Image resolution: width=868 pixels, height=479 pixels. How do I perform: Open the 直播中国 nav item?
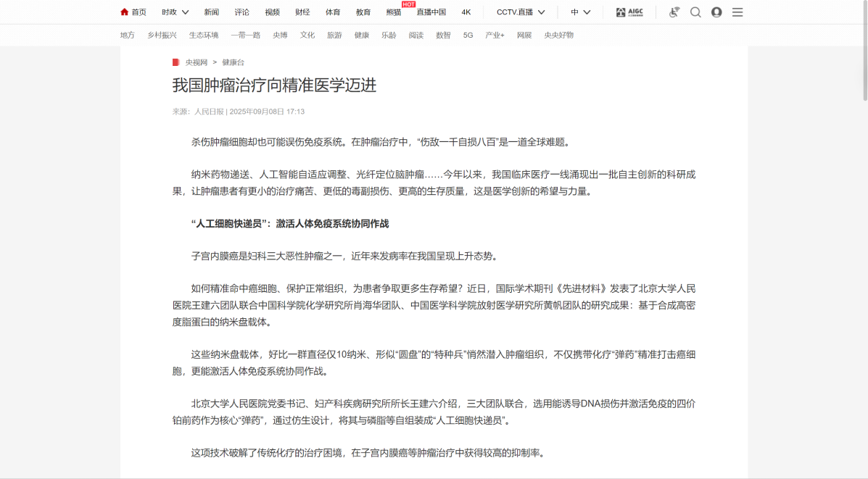[x=431, y=12]
